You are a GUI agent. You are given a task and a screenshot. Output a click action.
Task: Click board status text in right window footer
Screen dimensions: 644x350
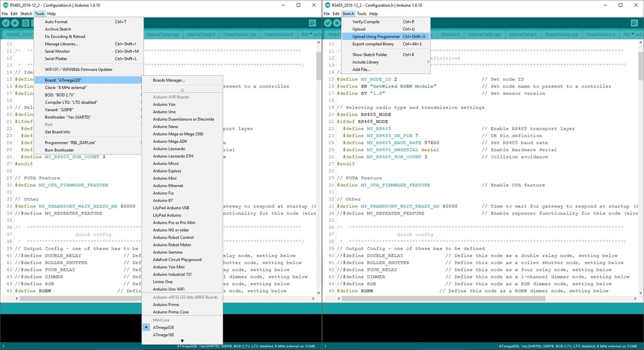point(568,346)
